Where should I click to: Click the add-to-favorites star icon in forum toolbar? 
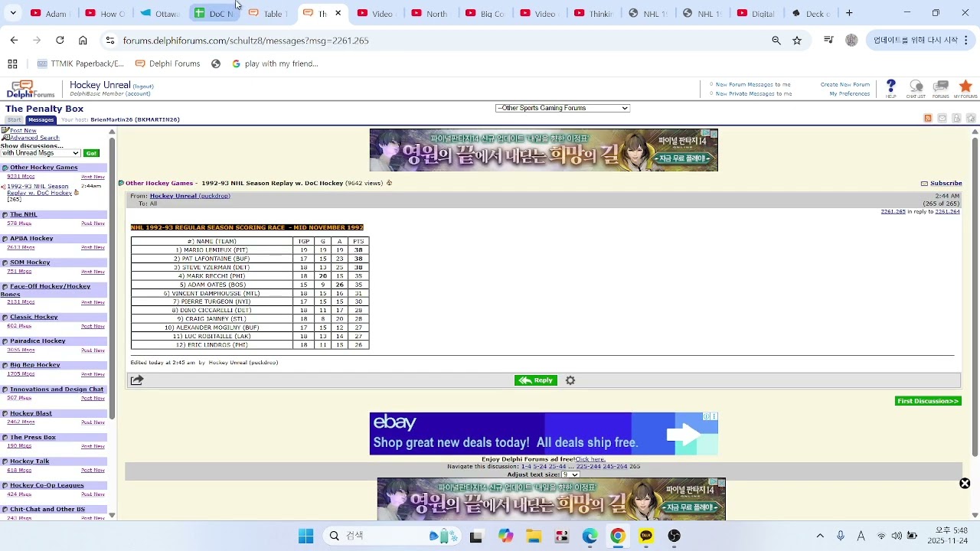971,119
